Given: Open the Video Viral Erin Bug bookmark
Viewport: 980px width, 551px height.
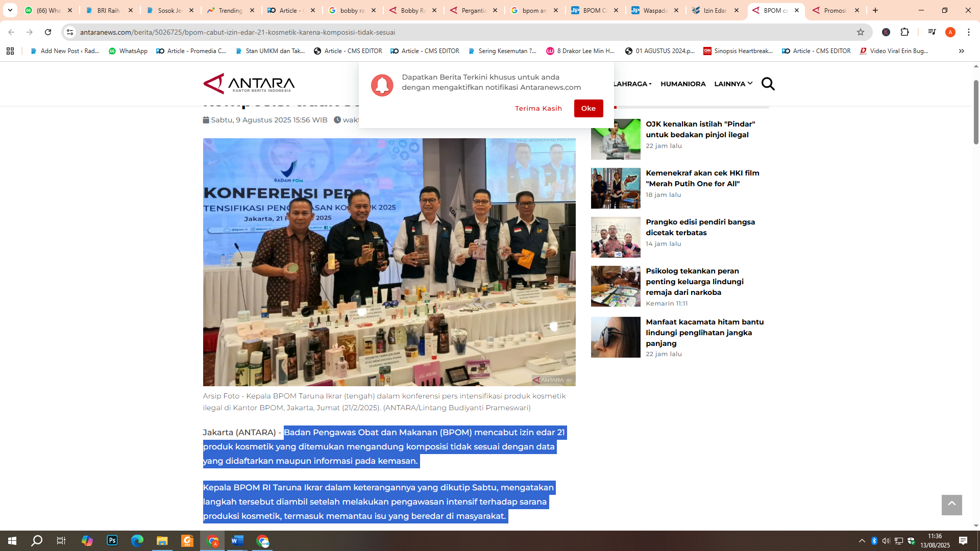Looking at the screenshot, I should click(x=894, y=51).
